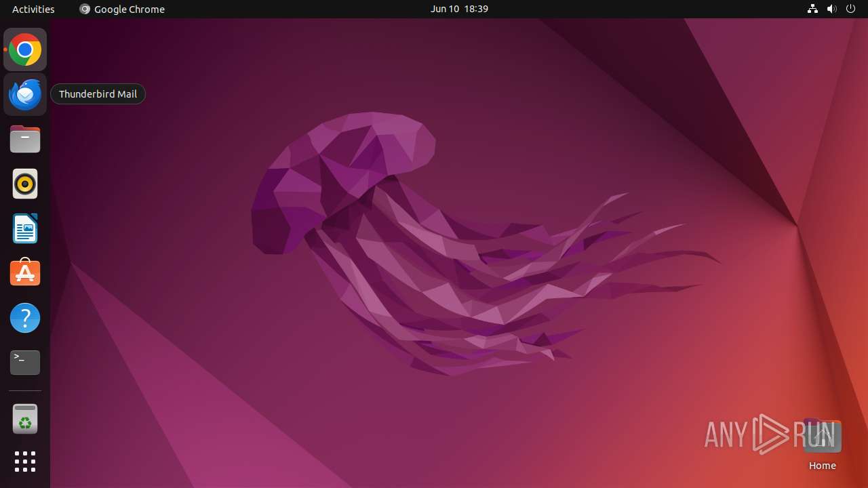Launch Thunderbird Mail from the dock
The height and width of the screenshot is (488, 868).
[25, 94]
